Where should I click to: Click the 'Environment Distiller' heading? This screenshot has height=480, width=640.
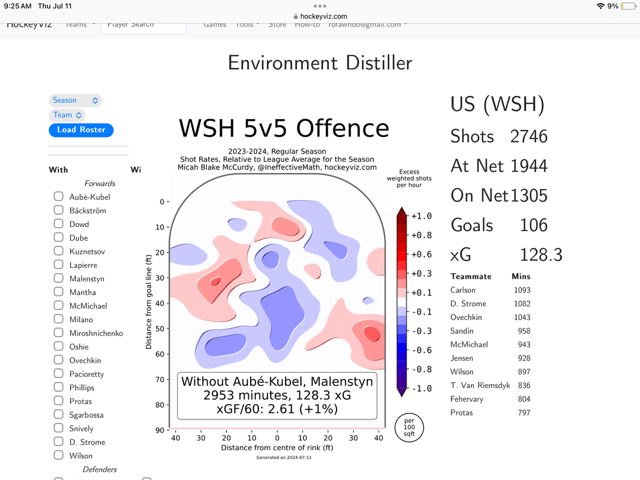[x=320, y=63]
